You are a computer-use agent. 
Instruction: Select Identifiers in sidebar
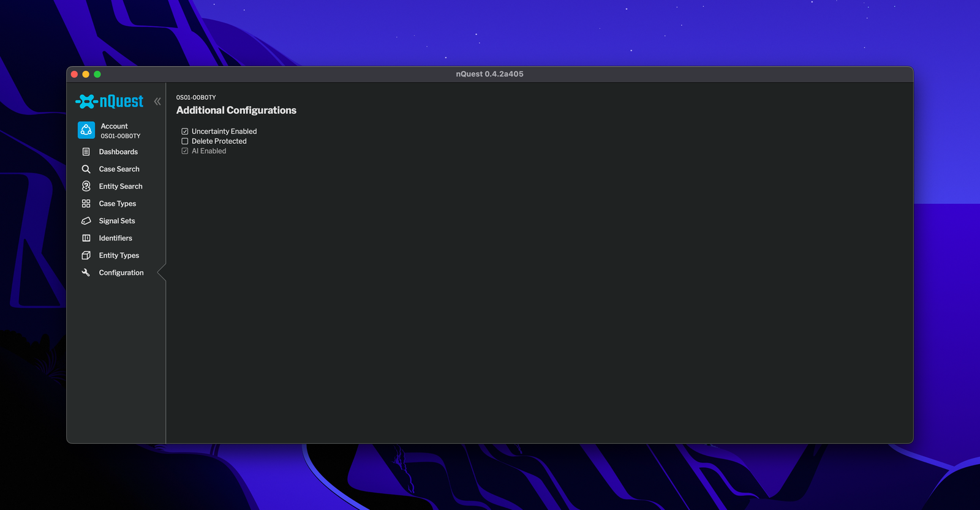coord(116,238)
